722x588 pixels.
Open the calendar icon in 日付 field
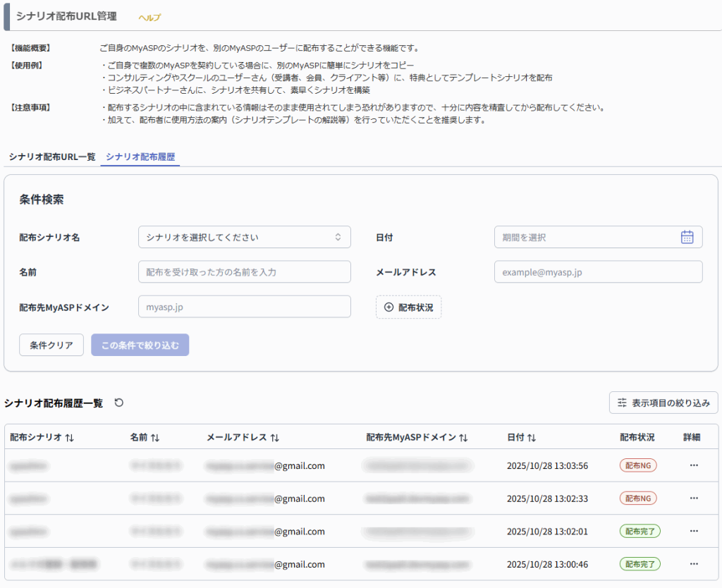[x=687, y=237]
